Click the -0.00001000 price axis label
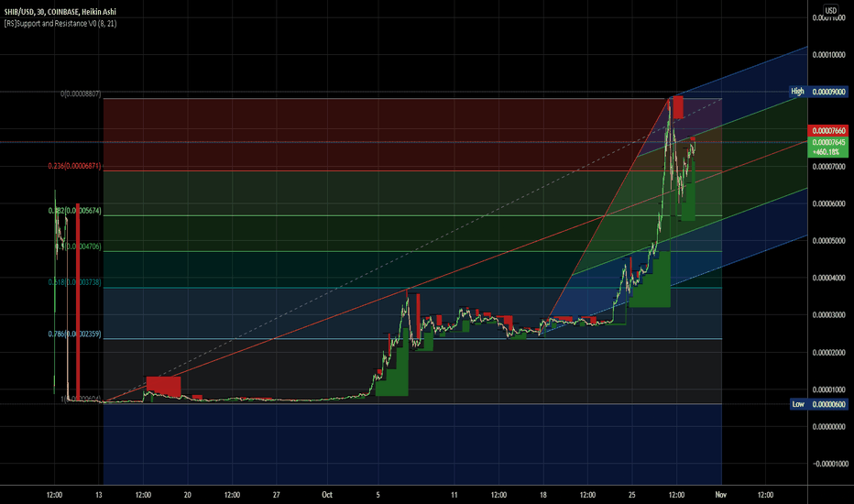The image size is (854, 504). (830, 464)
